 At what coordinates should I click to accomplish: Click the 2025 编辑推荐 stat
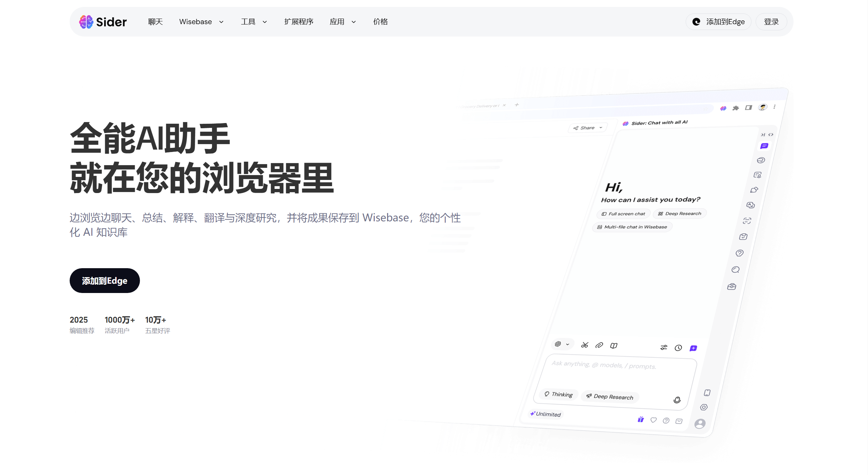pyautogui.click(x=82, y=325)
